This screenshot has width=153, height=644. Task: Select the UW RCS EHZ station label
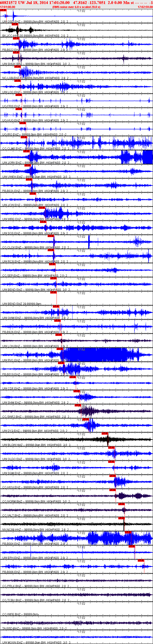click(35, 262)
